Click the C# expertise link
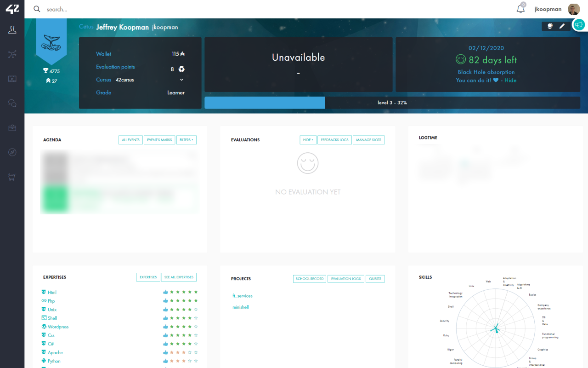 click(51, 344)
